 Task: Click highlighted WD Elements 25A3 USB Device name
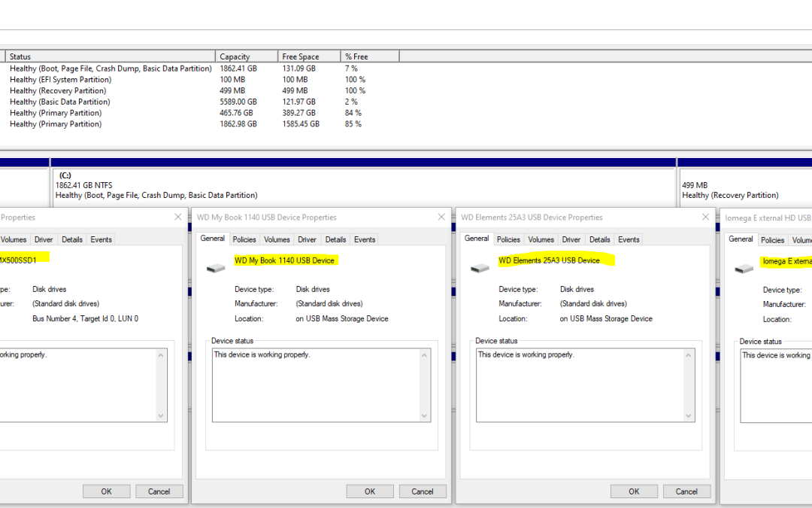(549, 260)
